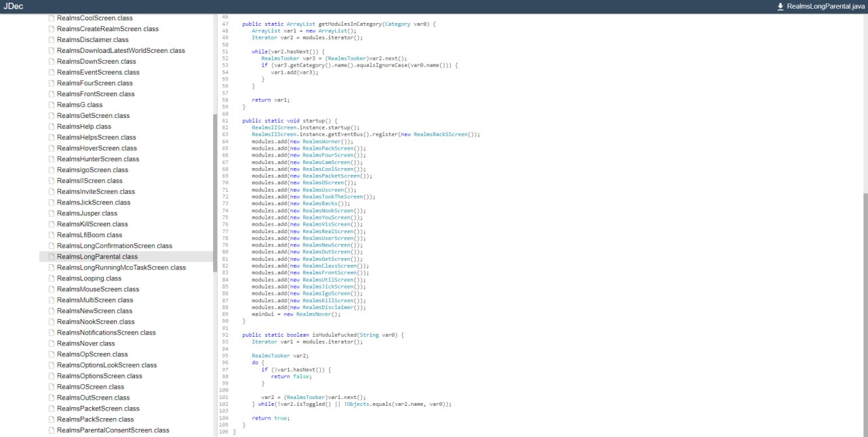Click the file icon beside RealmsMultiScreen.class
The width and height of the screenshot is (868, 437).
click(52, 300)
